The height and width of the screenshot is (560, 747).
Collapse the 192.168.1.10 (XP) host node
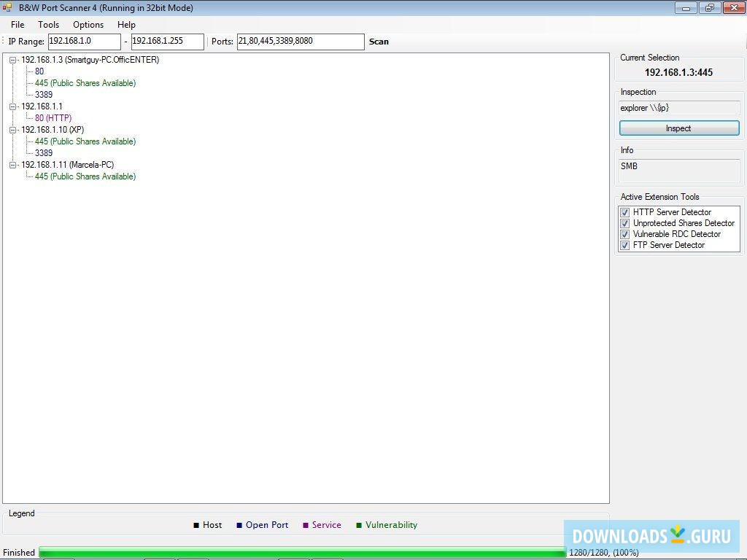click(13, 130)
